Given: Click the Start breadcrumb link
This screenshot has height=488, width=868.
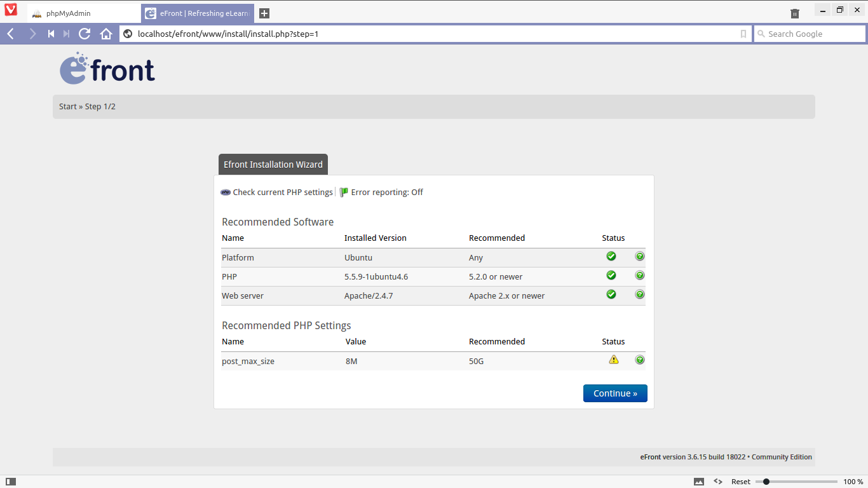Looking at the screenshot, I should coord(68,106).
